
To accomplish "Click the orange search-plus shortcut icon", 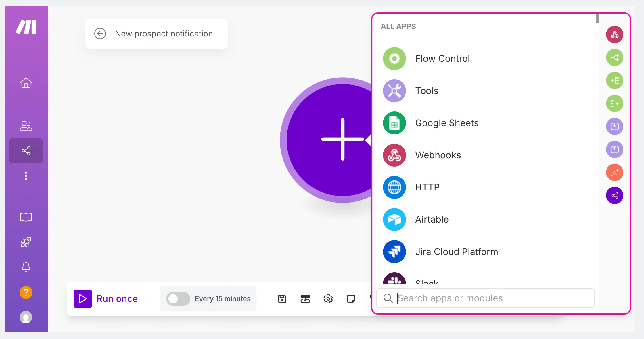I will (x=614, y=172).
